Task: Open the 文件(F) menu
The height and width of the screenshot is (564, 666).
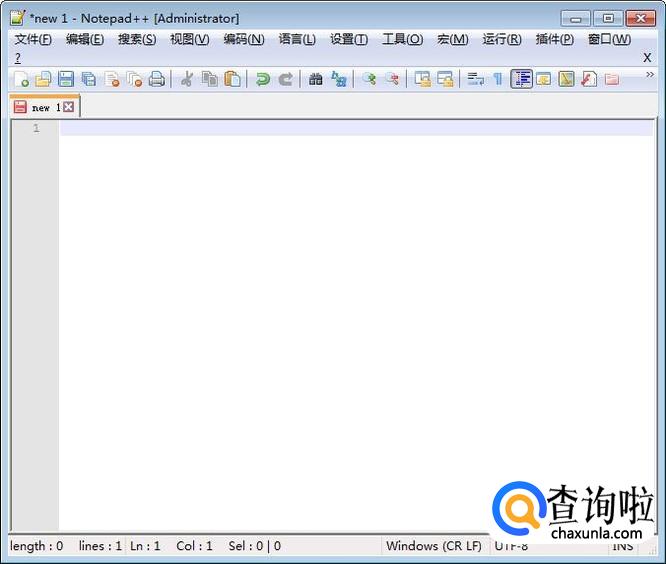Action: click(33, 39)
